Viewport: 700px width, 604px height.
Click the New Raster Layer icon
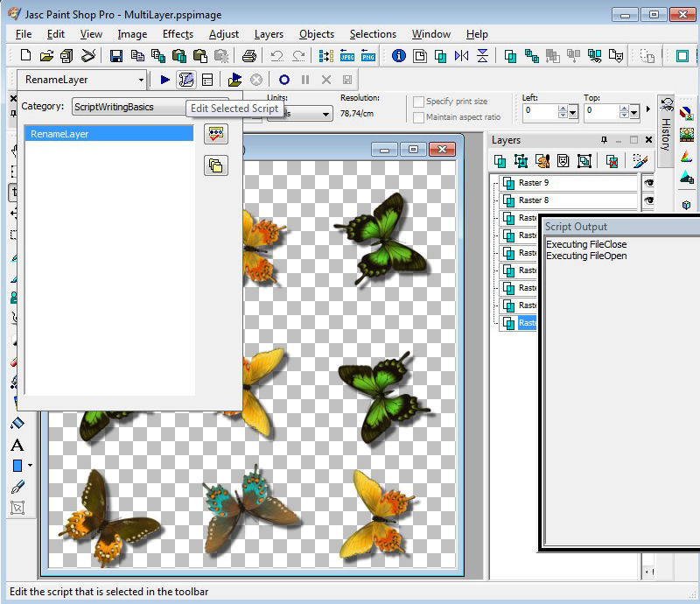[500, 161]
